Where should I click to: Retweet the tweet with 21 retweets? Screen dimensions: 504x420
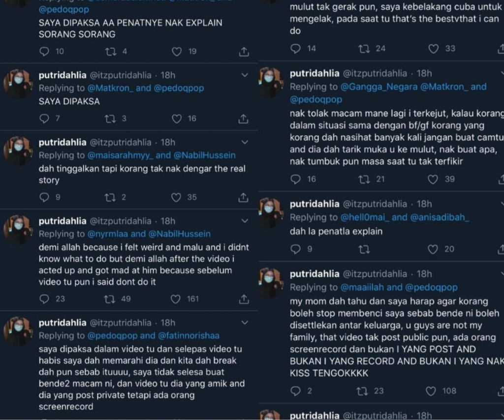click(x=364, y=179)
